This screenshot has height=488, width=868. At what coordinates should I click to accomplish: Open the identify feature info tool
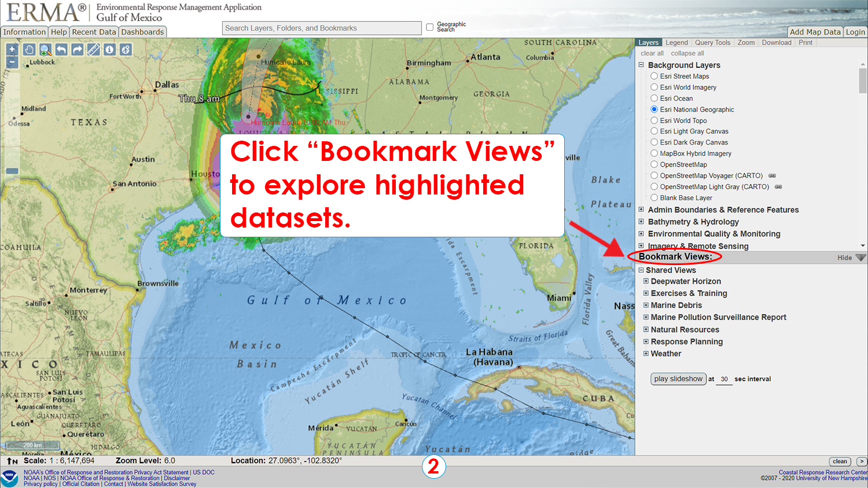click(x=109, y=50)
